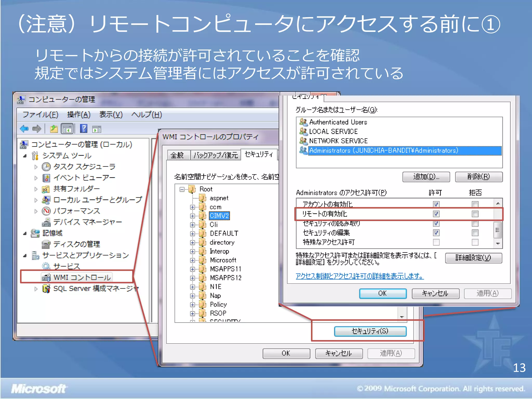Image resolution: width=532 pixels, height=399 pixels.
Task: Toggle Allow for セキュリティの読み取り
Action: coord(436,223)
